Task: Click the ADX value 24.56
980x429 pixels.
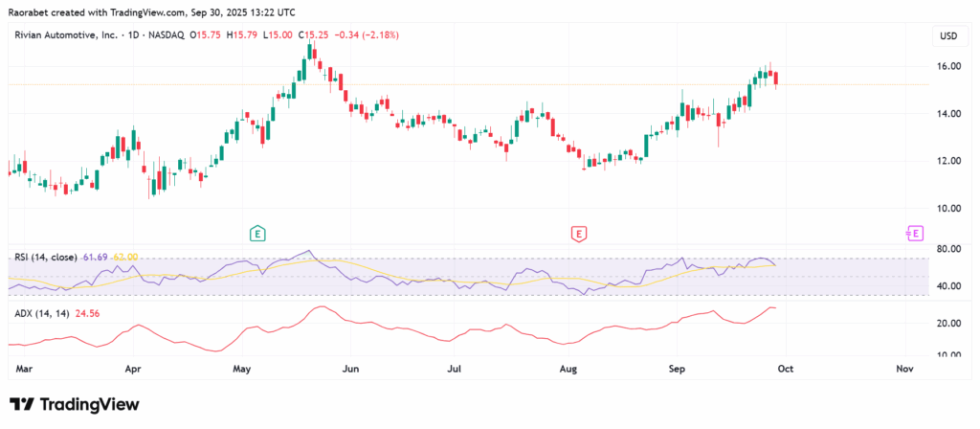Action: [x=87, y=314]
